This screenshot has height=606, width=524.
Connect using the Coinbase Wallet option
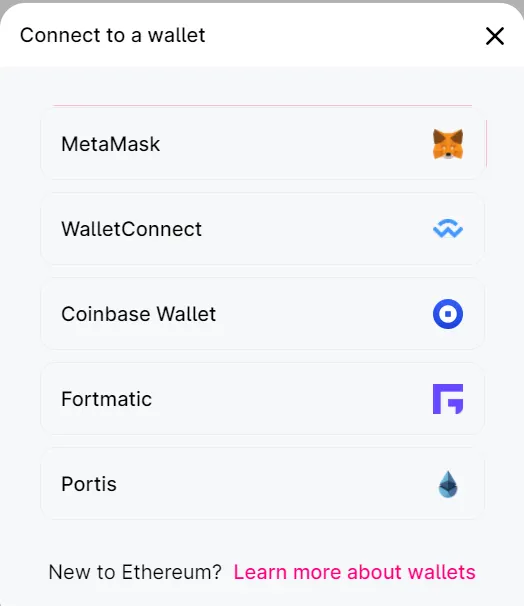pos(262,314)
